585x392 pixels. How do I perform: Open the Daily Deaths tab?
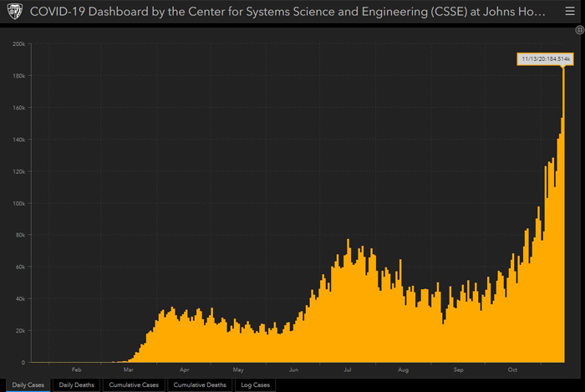point(77,385)
